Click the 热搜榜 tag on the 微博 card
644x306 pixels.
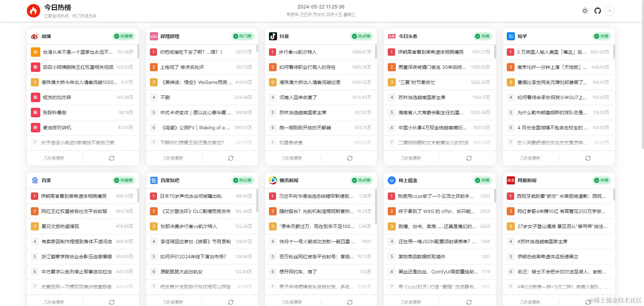pyautogui.click(x=124, y=36)
